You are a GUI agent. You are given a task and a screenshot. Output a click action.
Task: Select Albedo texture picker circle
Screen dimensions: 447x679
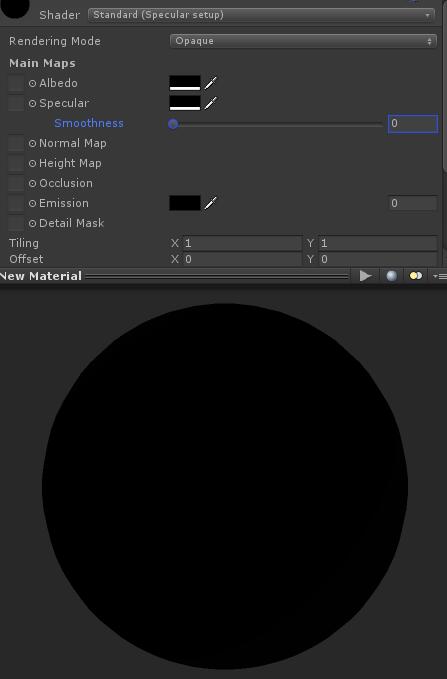click(x=32, y=83)
